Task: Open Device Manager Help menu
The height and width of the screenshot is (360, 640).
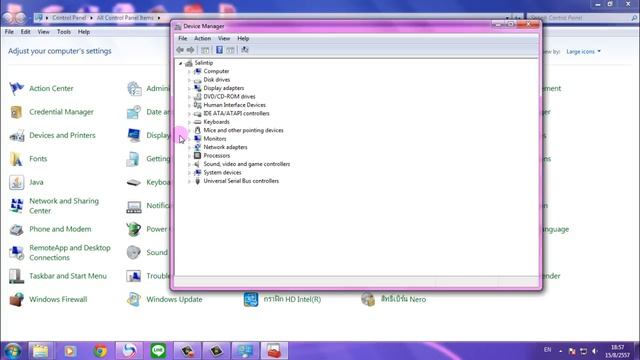Action: 243,38
